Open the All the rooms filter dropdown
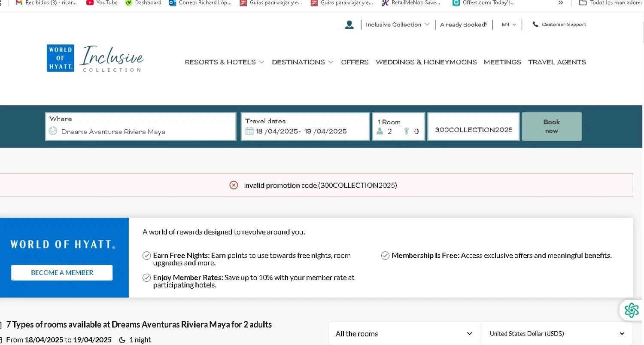This screenshot has width=644, height=345. pos(404,334)
